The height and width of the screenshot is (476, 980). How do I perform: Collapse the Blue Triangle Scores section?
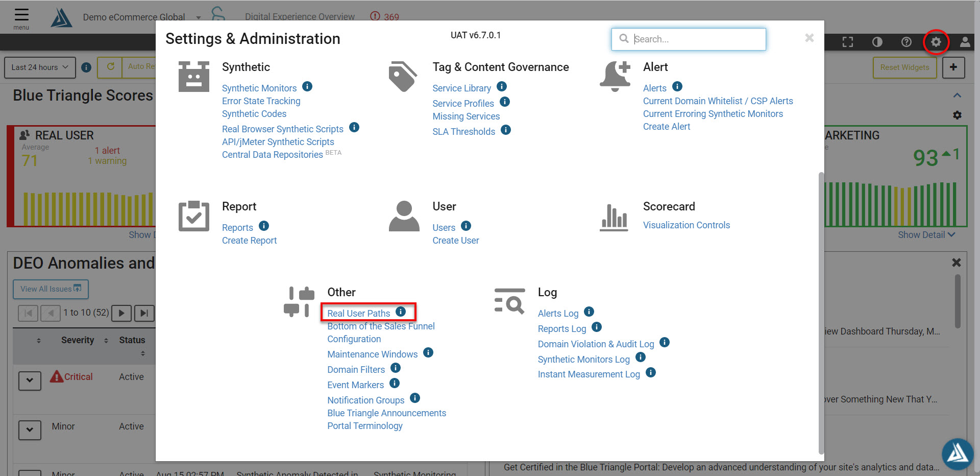click(x=958, y=96)
